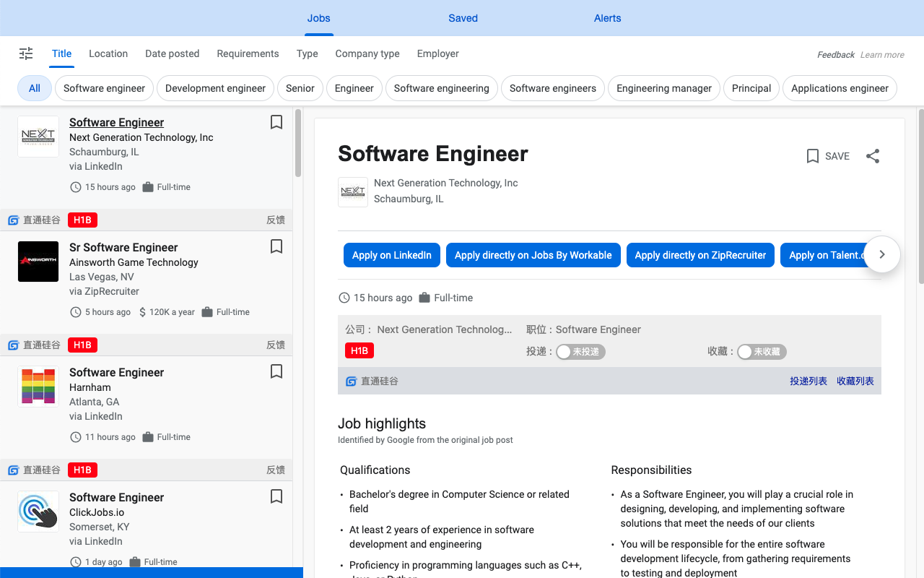Image resolution: width=924 pixels, height=578 pixels.
Task: Show more apply options with right arrow
Action: [881, 254]
